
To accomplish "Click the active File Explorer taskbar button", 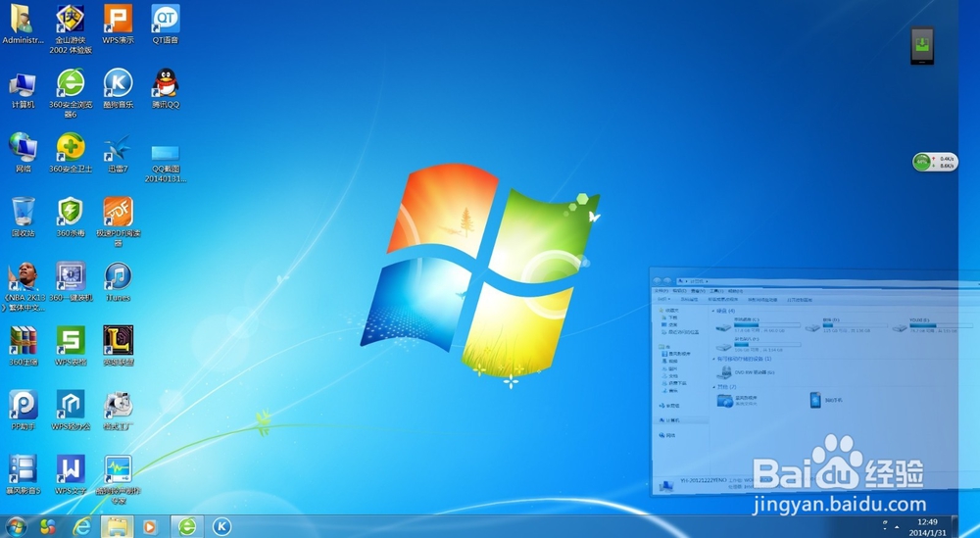I will [x=117, y=527].
